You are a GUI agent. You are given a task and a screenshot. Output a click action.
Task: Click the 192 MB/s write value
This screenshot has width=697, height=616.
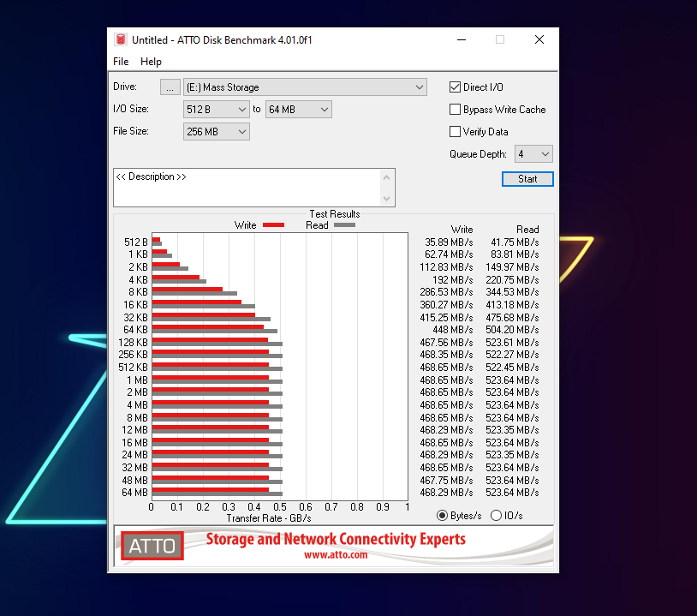coord(452,280)
